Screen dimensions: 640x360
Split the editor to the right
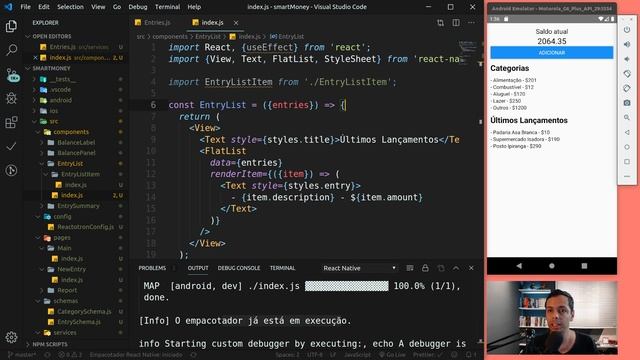tap(456, 23)
